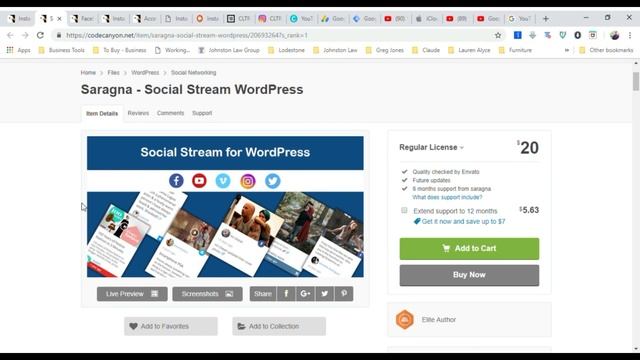The image size is (640, 360).
Task: Open the Greg Jones bookmark folder
Action: click(x=384, y=50)
